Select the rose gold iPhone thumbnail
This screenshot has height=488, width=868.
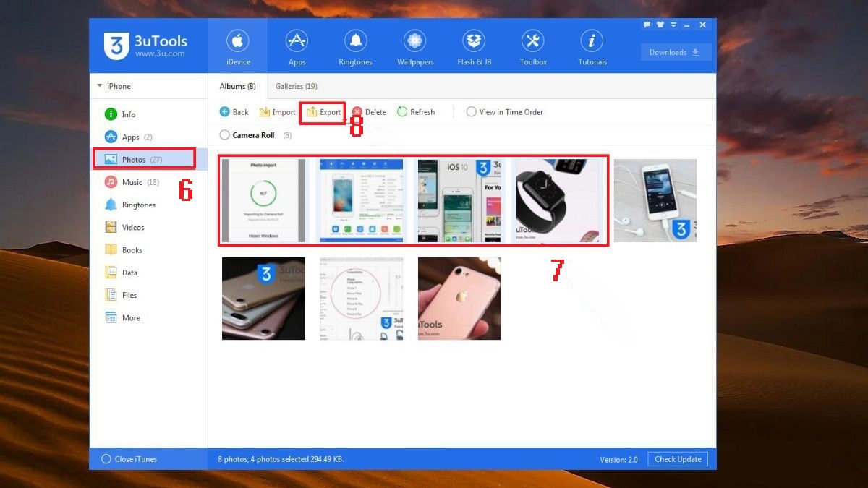coord(459,299)
